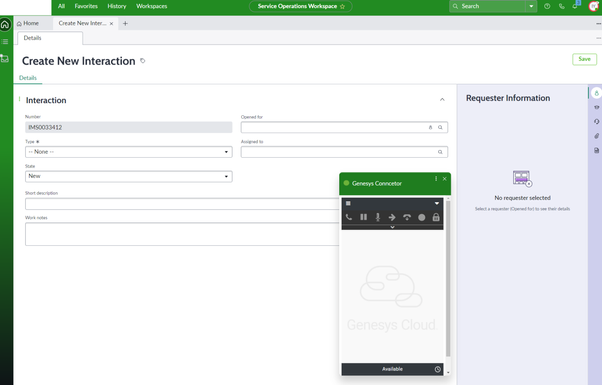Select the requester info icon in right sidebar
Image resolution: width=602 pixels, height=385 pixels.
tap(596, 93)
